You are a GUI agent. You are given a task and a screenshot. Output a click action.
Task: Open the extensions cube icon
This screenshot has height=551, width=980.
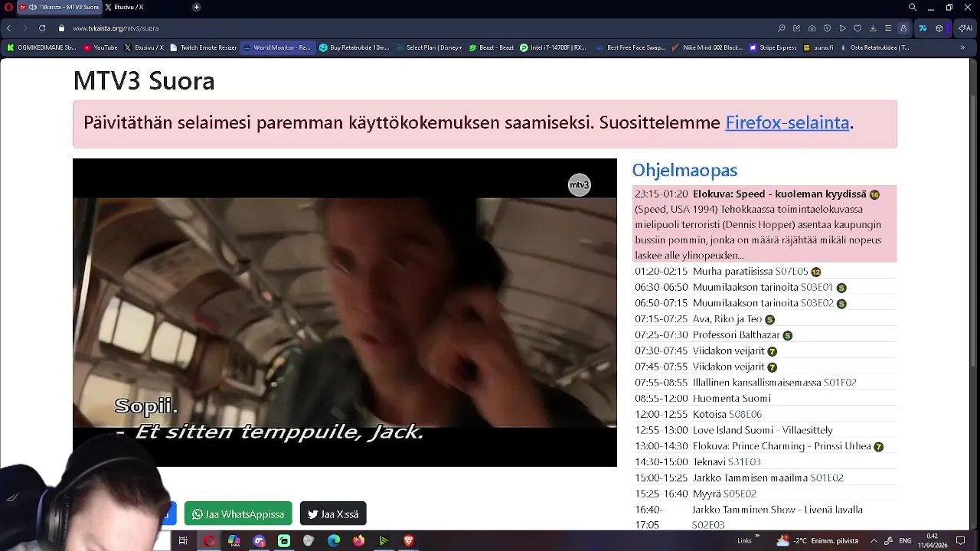(x=939, y=28)
